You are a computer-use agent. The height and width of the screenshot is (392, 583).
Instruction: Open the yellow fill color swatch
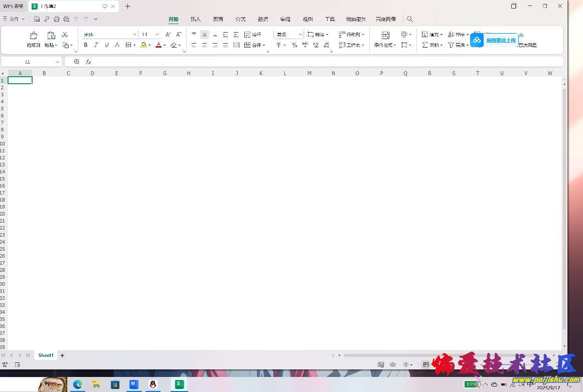pyautogui.click(x=143, y=45)
